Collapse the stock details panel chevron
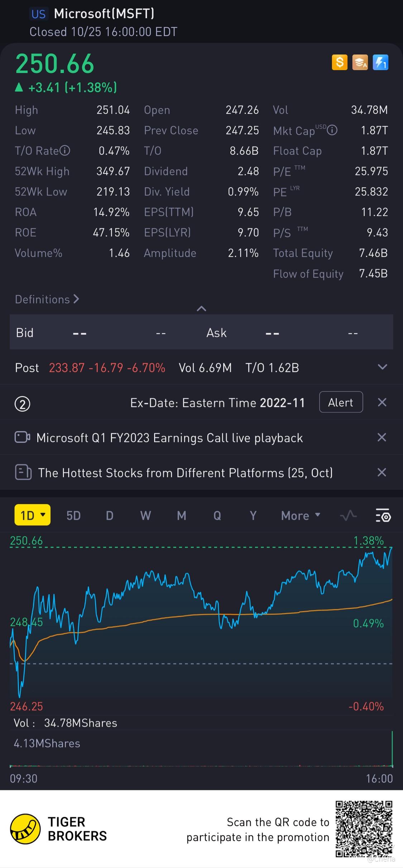Image resolution: width=403 pixels, height=868 pixels. click(201, 308)
